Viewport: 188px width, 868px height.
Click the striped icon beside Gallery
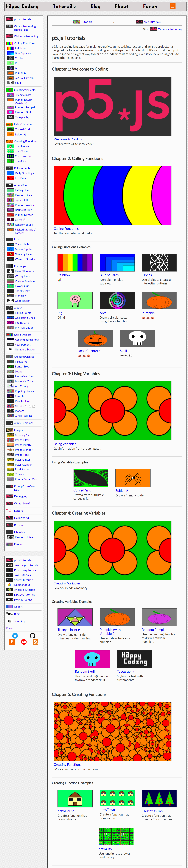pyautogui.click(x=10, y=607)
